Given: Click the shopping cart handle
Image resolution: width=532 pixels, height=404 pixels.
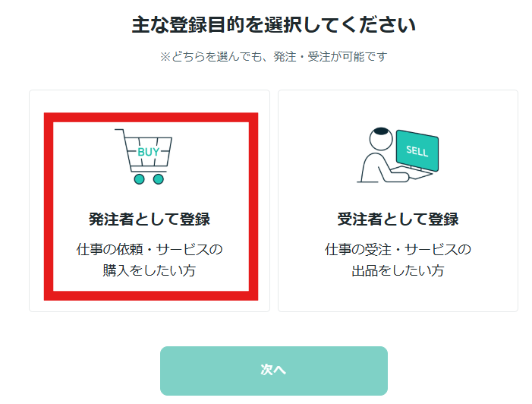Looking at the screenshot, I should 119,134.
